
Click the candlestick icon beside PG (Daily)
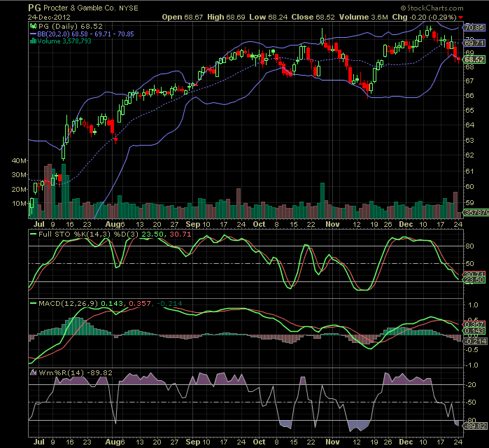pos(33,26)
